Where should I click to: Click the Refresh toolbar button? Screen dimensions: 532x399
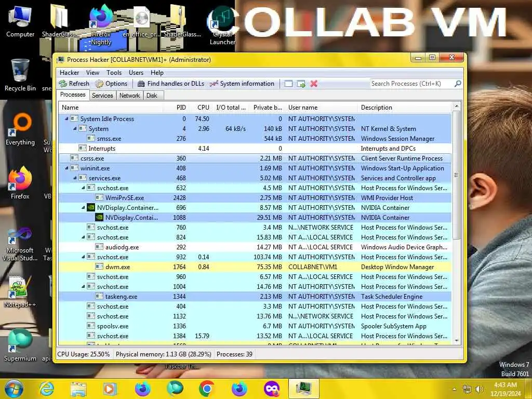(74, 84)
